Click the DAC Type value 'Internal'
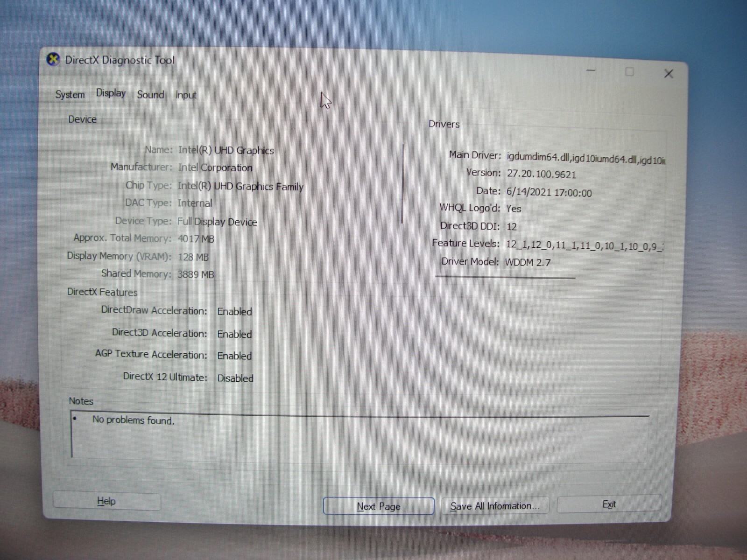Viewport: 747px width, 560px height. pos(195,203)
